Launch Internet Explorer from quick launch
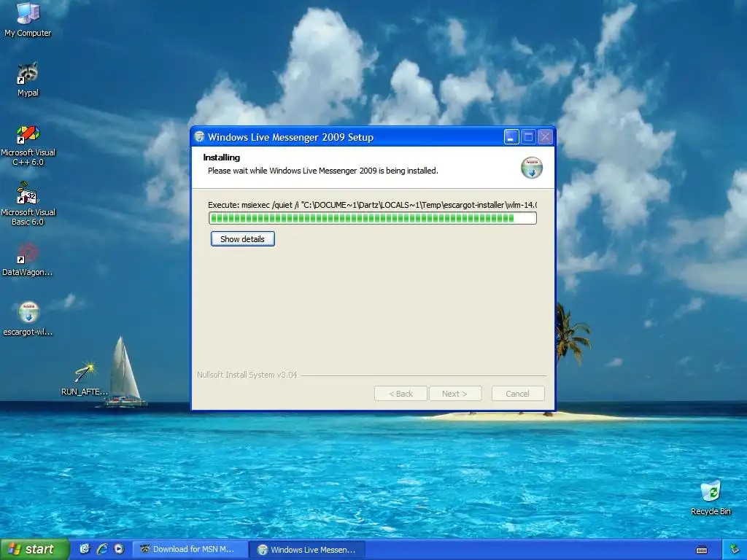This screenshot has height=560, width=747. coord(102,549)
